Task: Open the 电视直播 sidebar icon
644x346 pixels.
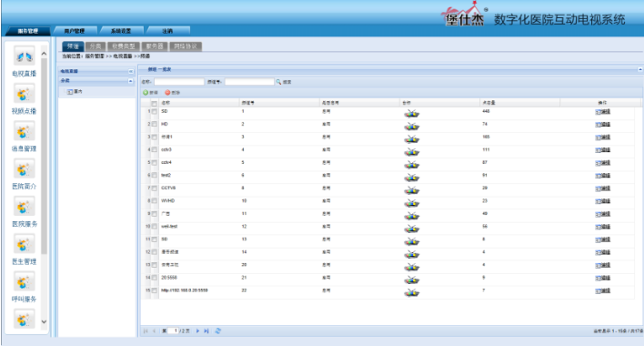Action: coord(25,56)
